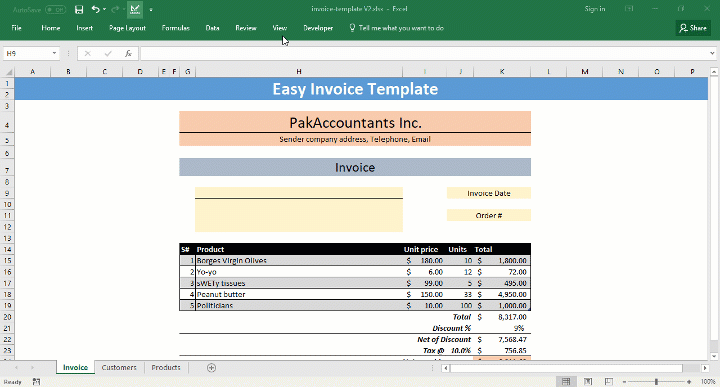Click the zoom in plus button

click(689, 382)
